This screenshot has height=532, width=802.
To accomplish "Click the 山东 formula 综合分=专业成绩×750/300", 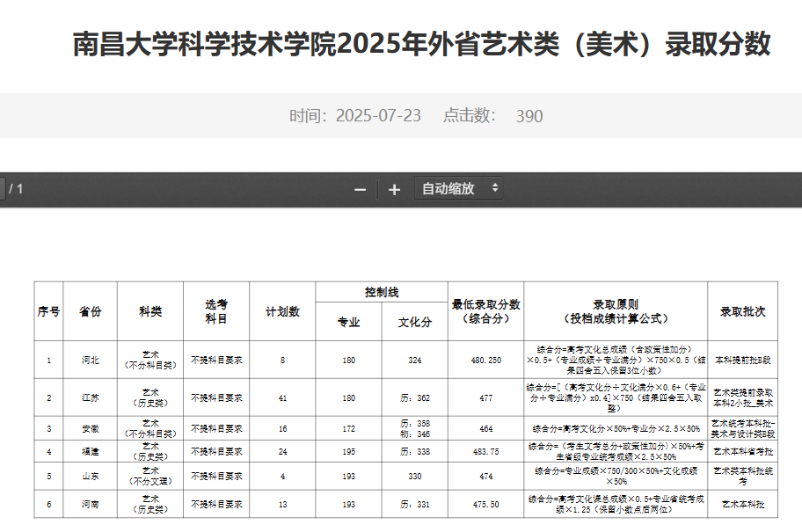I will tap(616, 477).
